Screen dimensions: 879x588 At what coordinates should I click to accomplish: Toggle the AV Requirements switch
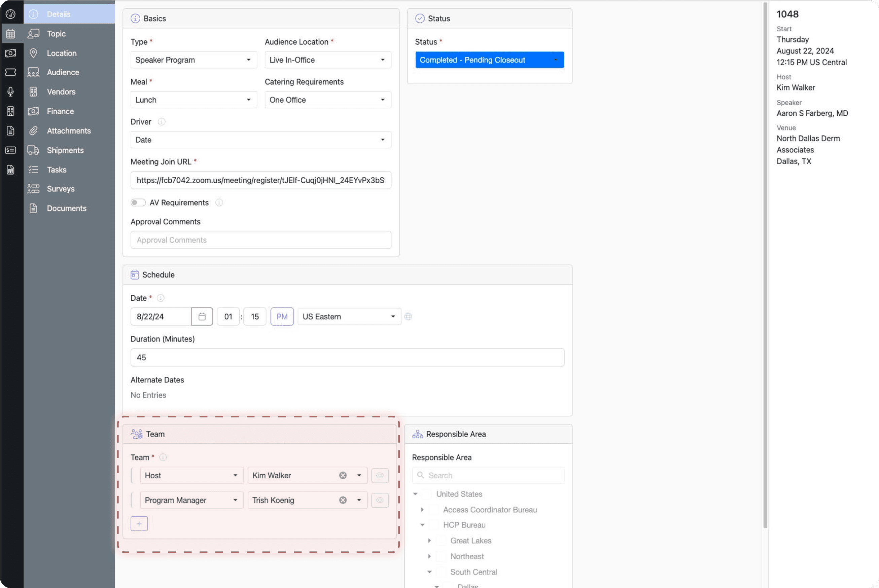pos(138,203)
